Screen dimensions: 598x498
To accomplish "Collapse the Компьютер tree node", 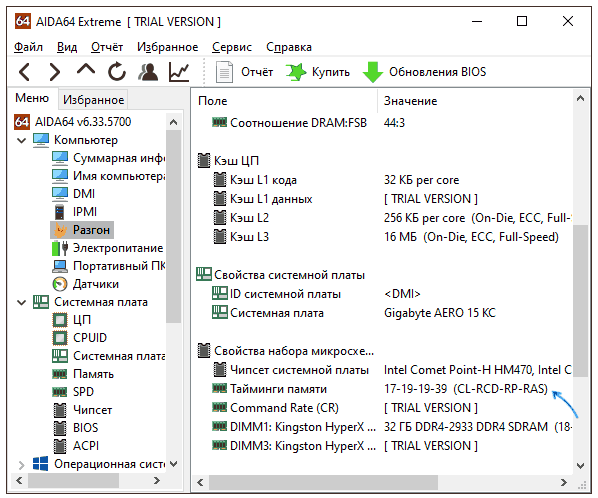I will (x=22, y=140).
